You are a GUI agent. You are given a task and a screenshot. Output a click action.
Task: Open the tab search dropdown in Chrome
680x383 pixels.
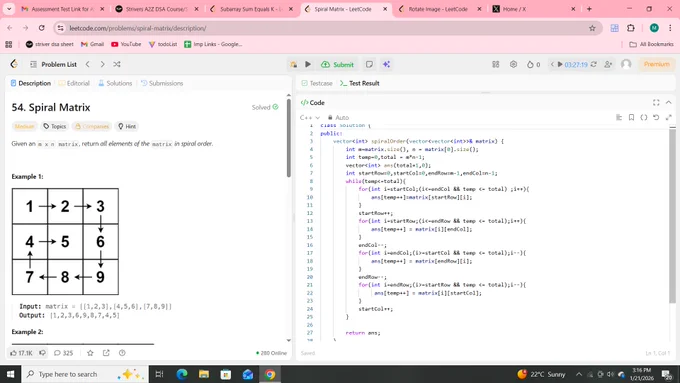point(9,9)
